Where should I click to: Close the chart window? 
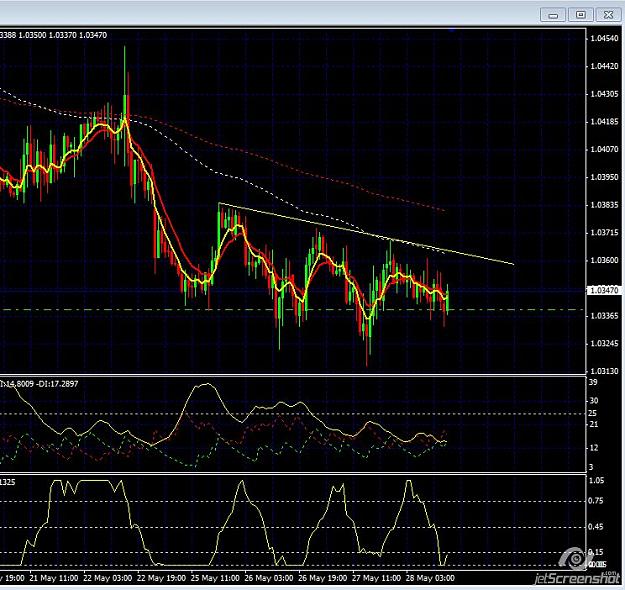[x=608, y=15]
